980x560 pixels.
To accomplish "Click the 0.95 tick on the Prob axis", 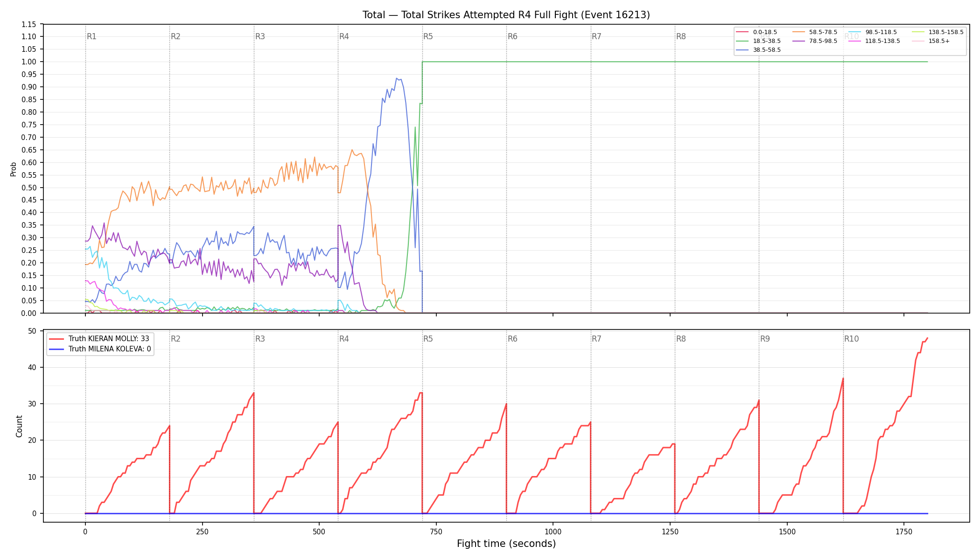I will (28, 74).
